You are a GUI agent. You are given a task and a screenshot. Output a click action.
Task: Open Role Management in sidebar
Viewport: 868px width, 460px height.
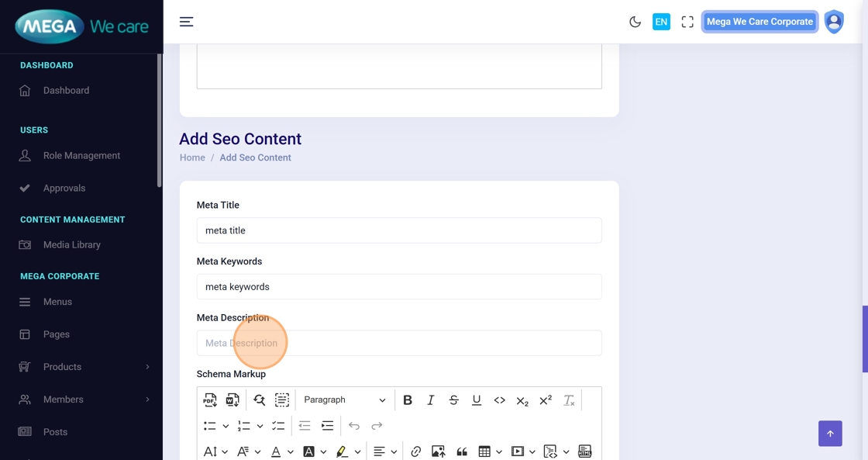(81, 156)
